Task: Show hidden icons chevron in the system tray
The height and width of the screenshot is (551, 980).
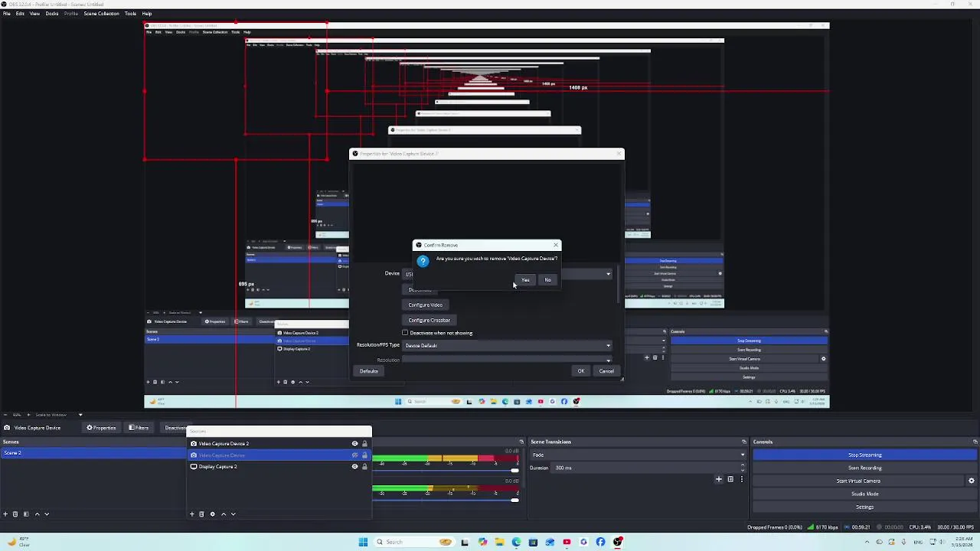Action: pos(867,542)
